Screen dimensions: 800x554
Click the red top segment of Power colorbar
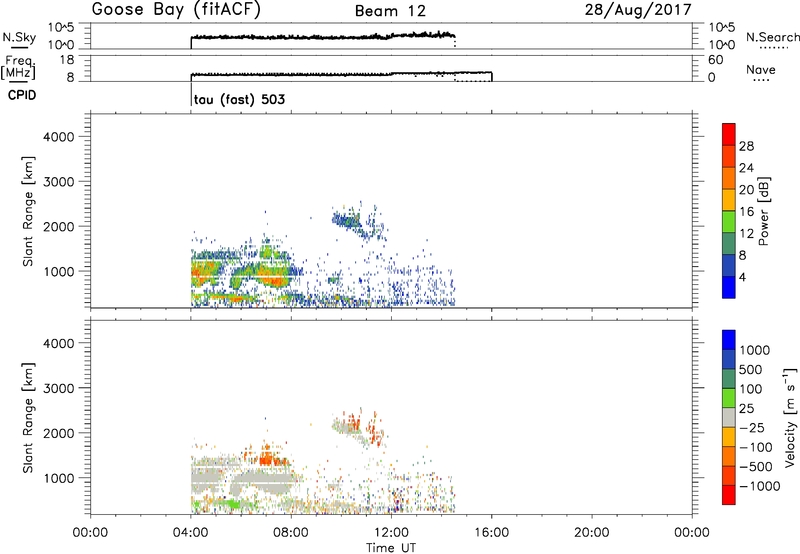729,134
